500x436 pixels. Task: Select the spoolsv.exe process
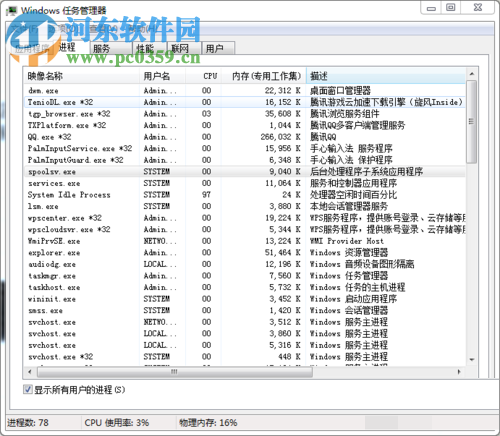click(x=245, y=172)
